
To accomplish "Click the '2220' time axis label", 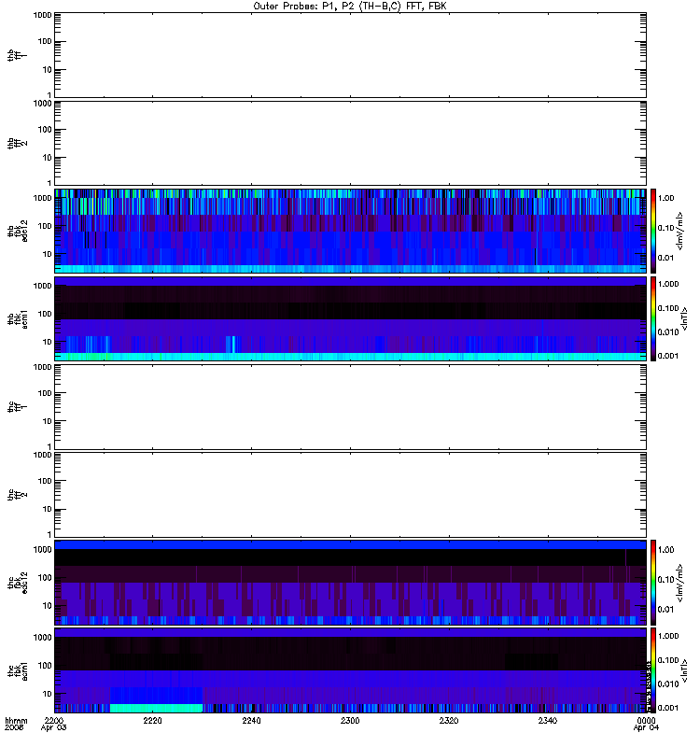I will [152, 720].
